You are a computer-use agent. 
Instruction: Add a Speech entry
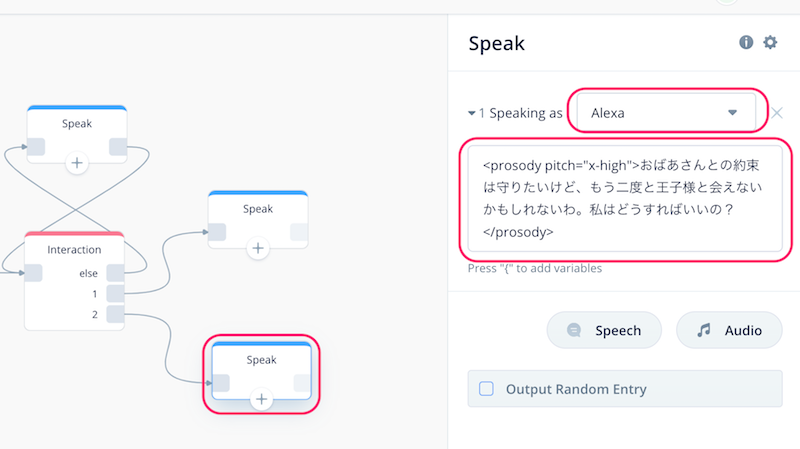pyautogui.click(x=604, y=330)
